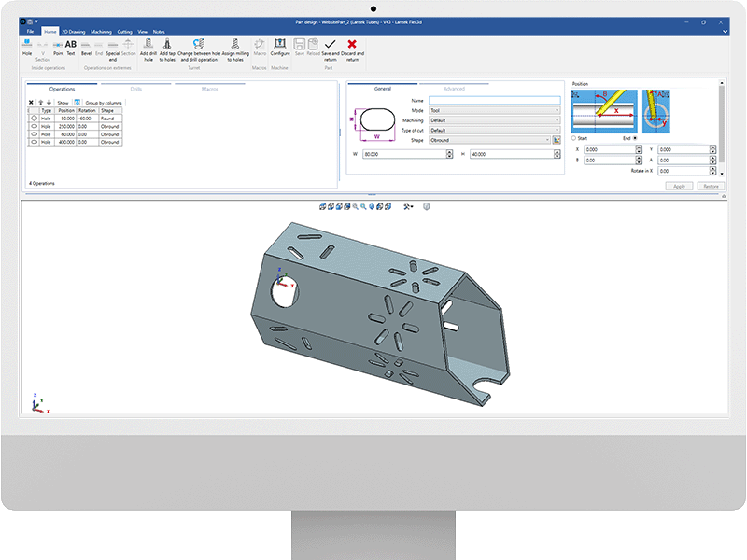Screen dimensions: 747x560
Task: Click the Show button in operations toolbar
Action: coord(63,103)
